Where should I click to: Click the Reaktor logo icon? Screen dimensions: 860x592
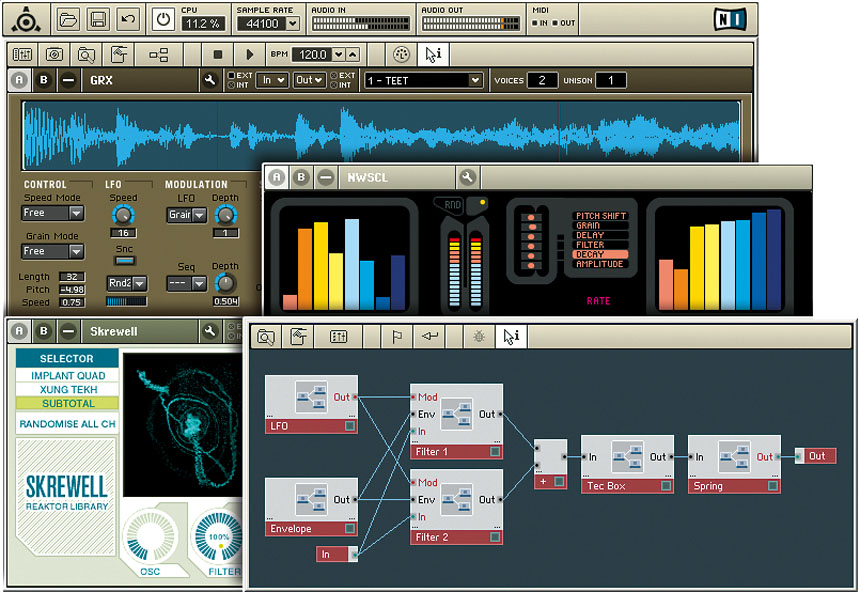26,20
